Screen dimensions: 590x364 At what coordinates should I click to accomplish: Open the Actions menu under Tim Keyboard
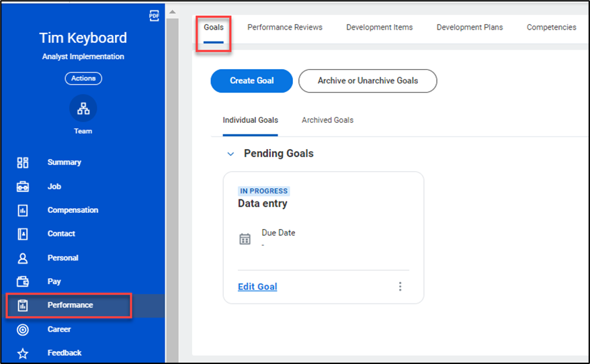[x=83, y=79]
